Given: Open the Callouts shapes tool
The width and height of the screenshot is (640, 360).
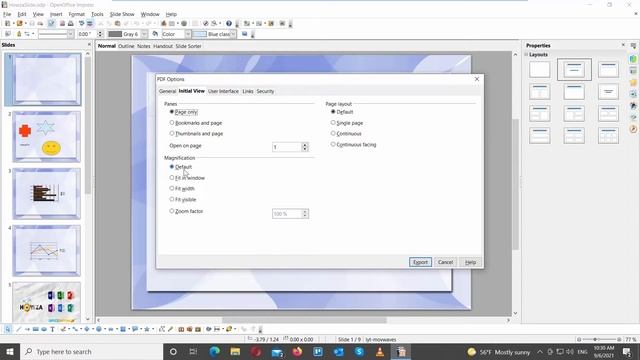Looking at the screenshot, I should click(x=135, y=329).
